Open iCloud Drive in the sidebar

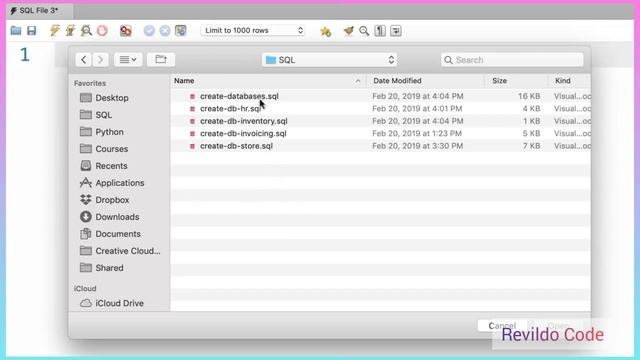[x=112, y=303]
